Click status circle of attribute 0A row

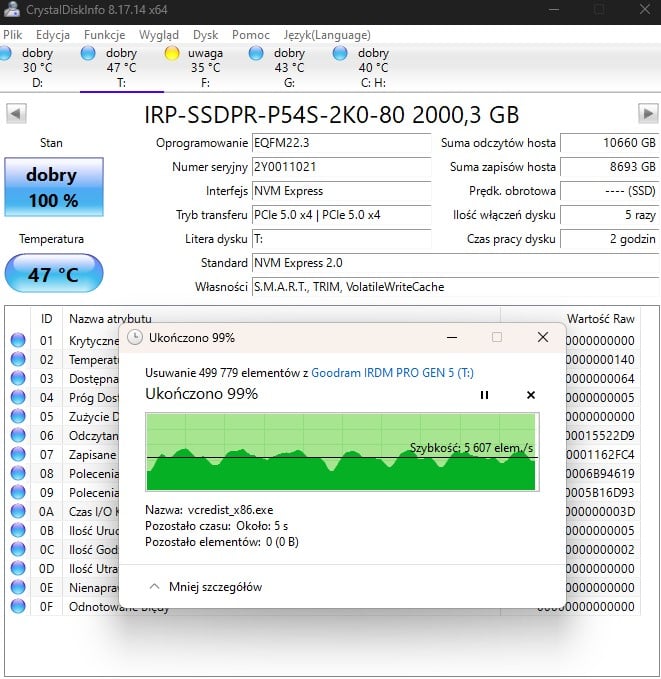pos(18,511)
